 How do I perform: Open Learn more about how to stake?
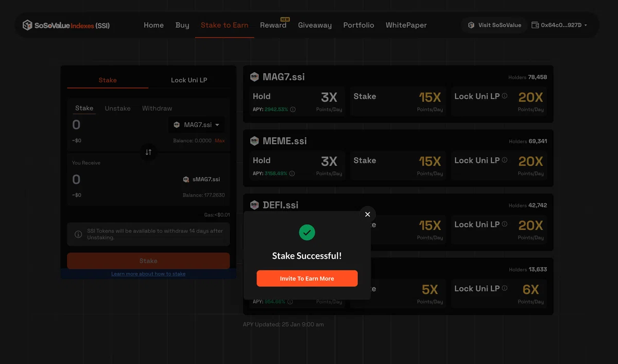[148, 274]
